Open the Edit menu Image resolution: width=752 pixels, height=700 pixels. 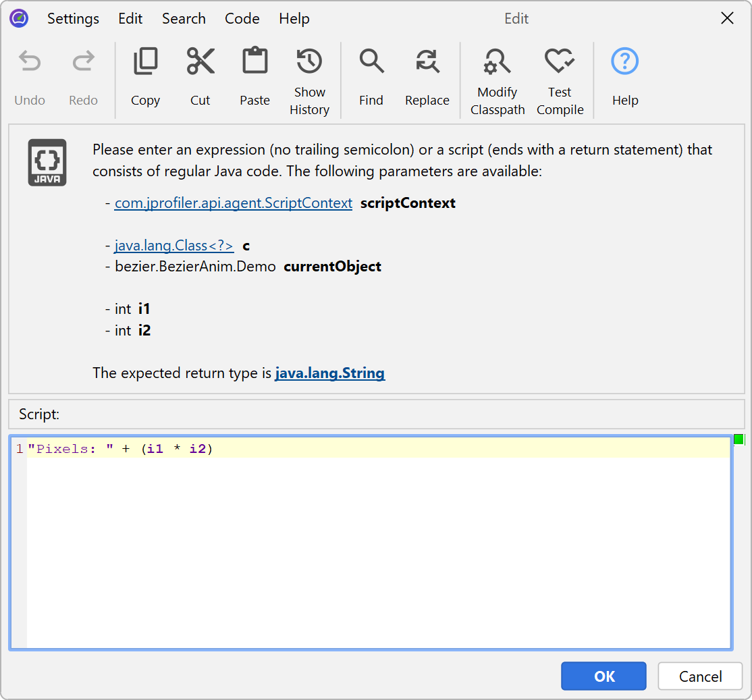130,19
